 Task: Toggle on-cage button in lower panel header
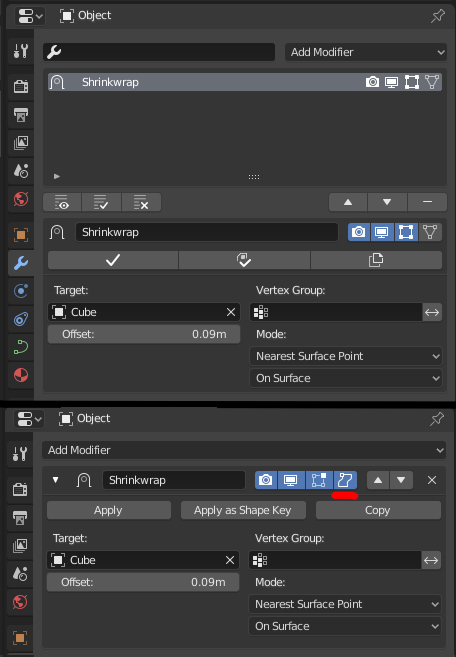pyautogui.click(x=345, y=480)
